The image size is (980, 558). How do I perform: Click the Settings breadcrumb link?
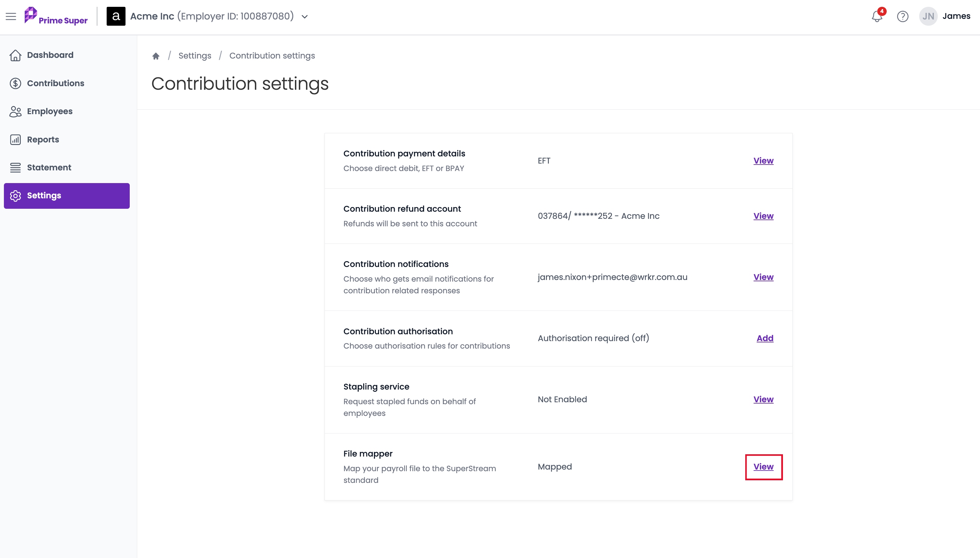click(195, 56)
